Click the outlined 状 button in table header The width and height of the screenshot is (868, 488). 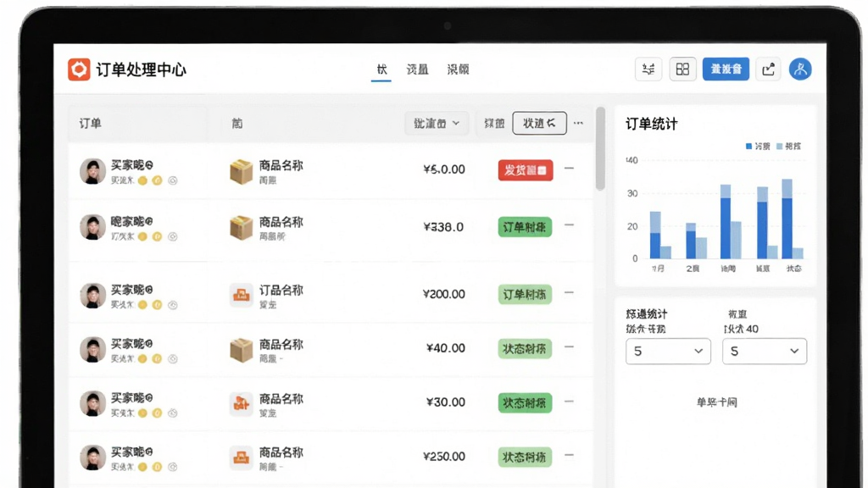click(539, 123)
